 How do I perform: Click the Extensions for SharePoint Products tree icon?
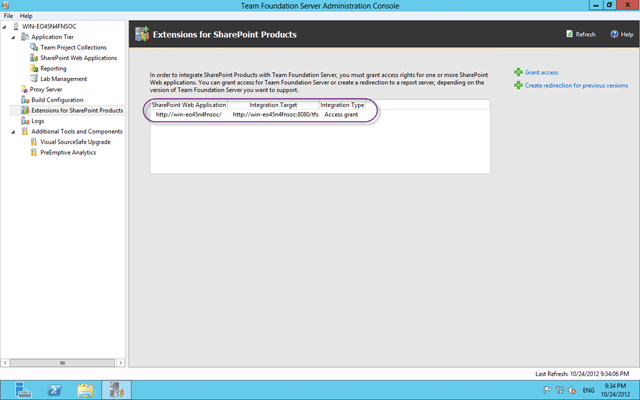(25, 110)
